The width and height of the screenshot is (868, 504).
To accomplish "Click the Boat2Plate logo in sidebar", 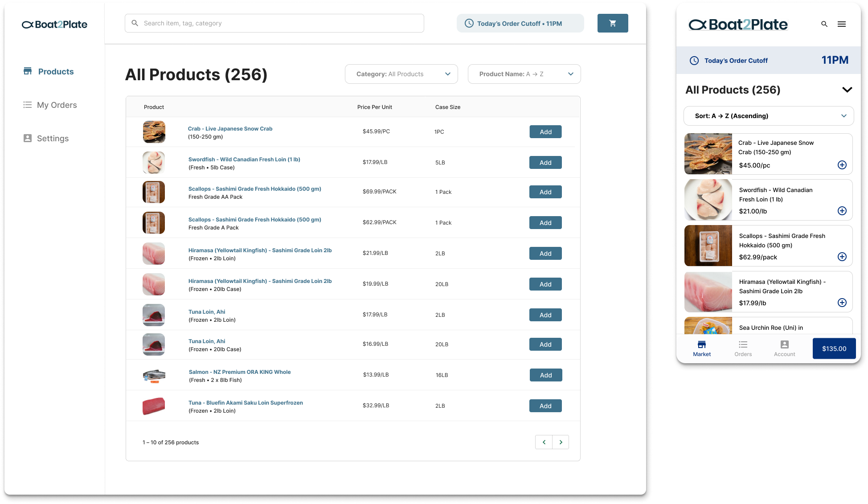I will 54,25.
